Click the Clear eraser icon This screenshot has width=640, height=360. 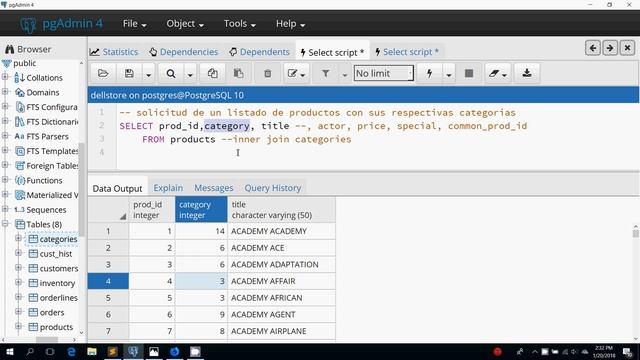click(x=497, y=73)
